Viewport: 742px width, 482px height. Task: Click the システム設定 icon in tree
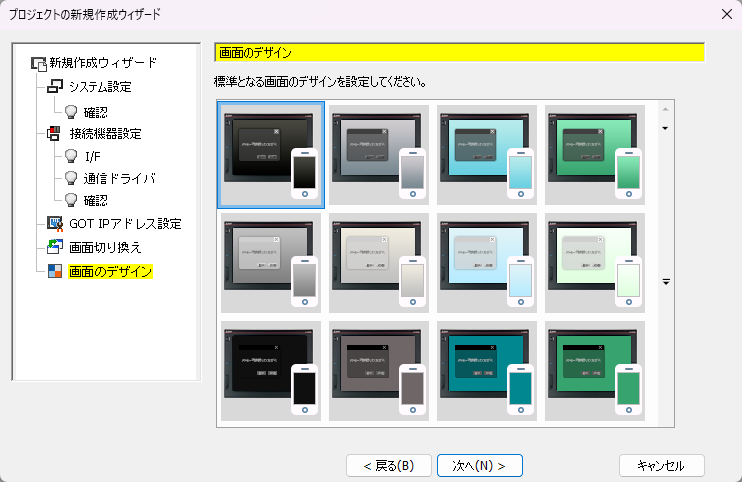tap(55, 87)
